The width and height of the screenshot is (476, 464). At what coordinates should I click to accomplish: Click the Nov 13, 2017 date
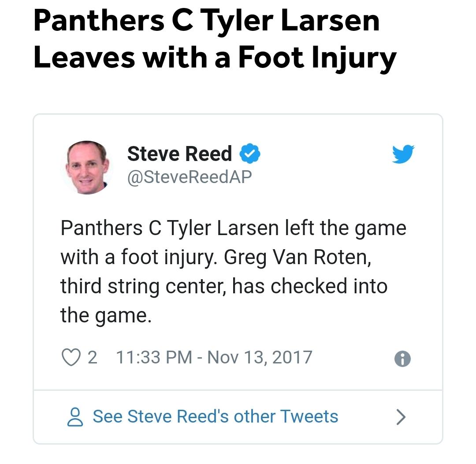click(x=260, y=357)
